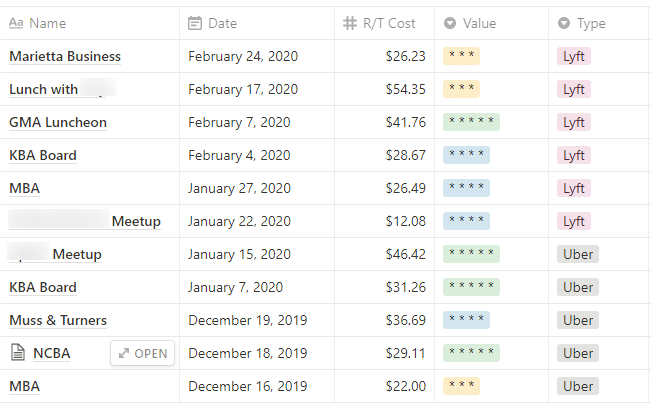
Task: Click the select icon beside Type header
Action: (563, 23)
